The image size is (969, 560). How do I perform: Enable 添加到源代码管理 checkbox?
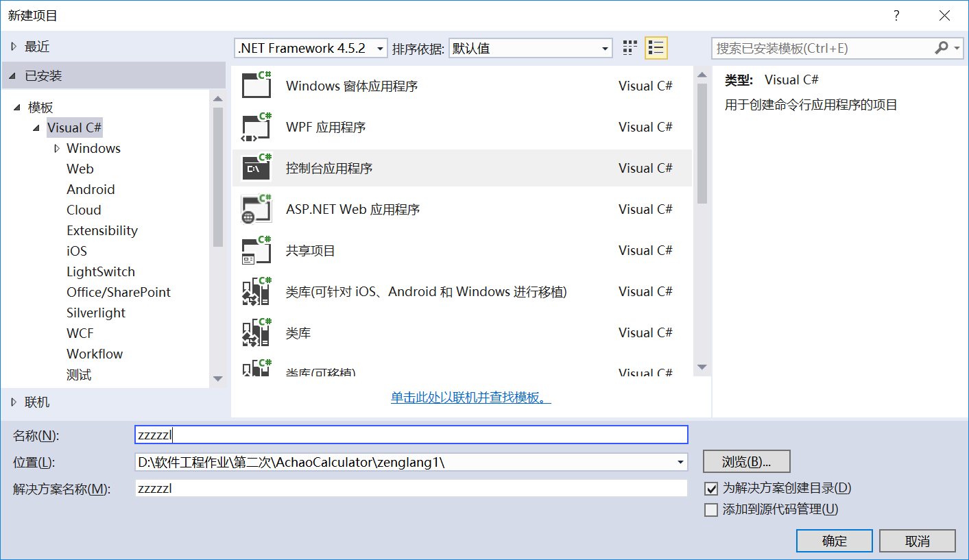point(711,510)
